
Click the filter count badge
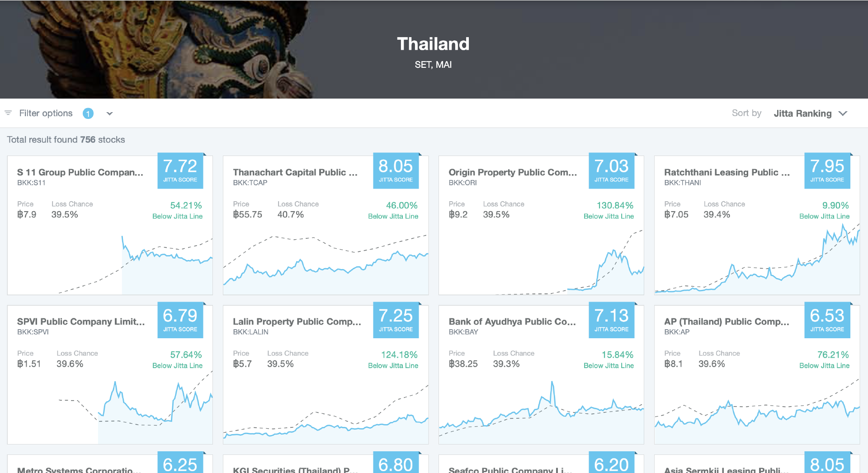coord(88,114)
